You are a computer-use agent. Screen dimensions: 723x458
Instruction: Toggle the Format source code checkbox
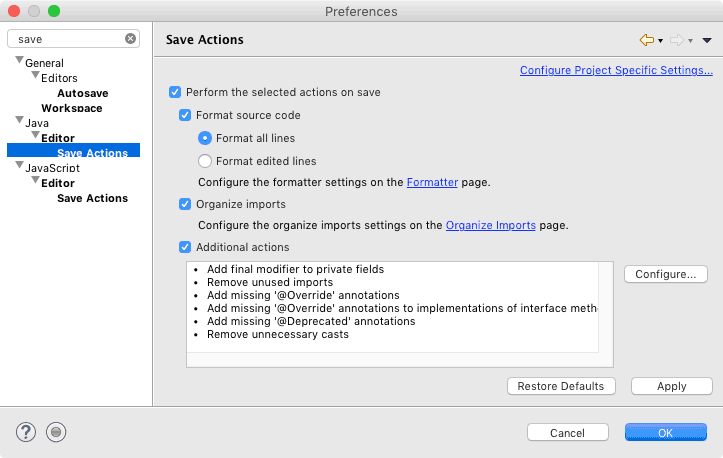[185, 115]
